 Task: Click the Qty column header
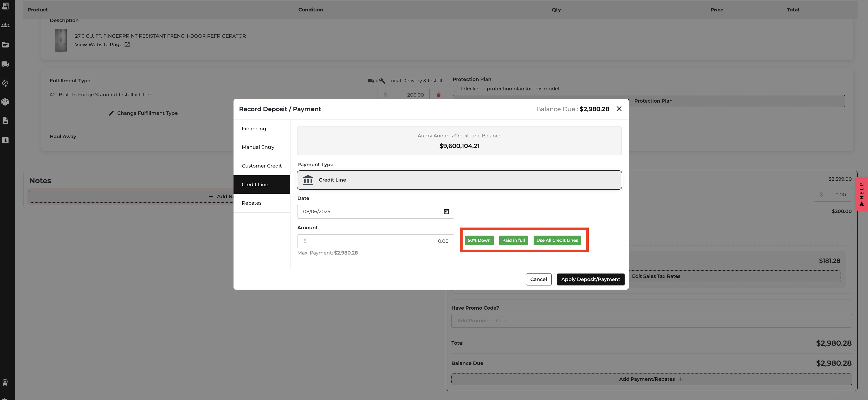pos(556,10)
